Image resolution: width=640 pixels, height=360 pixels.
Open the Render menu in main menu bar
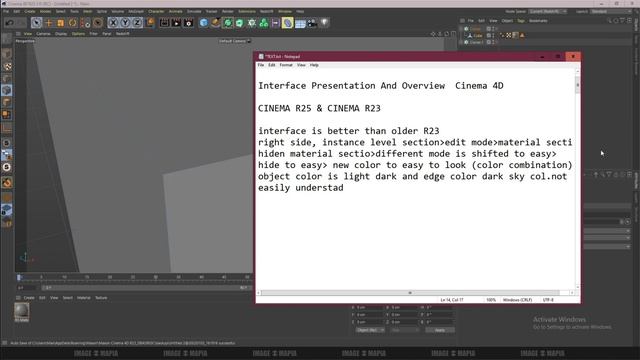click(228, 11)
